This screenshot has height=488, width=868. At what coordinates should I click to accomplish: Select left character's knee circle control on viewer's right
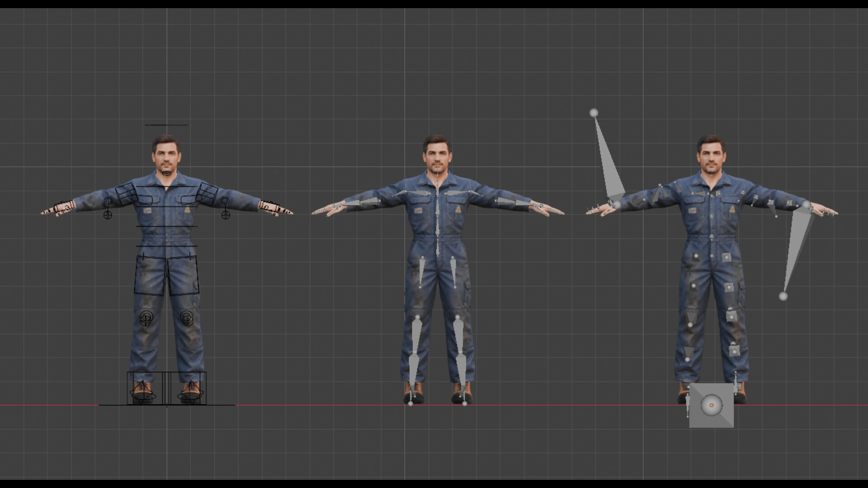(187, 319)
